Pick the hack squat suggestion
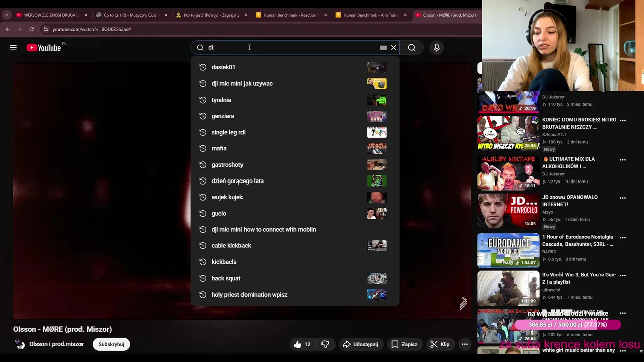 (x=295, y=278)
